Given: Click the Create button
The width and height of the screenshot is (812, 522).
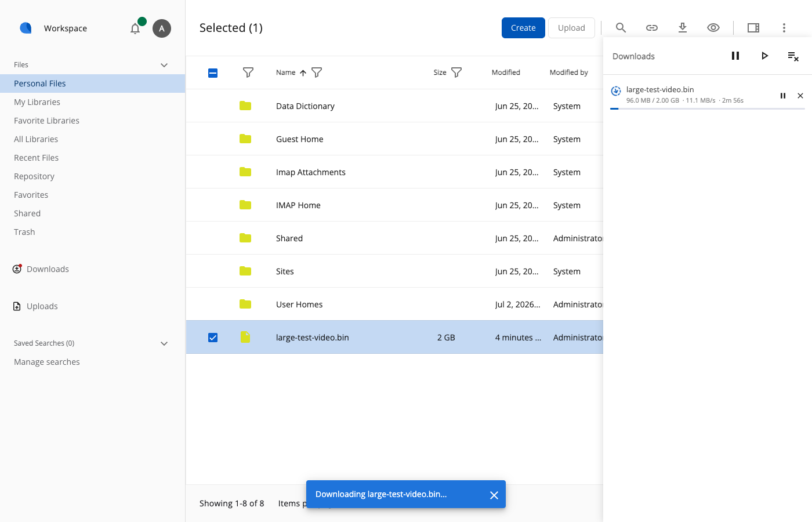Looking at the screenshot, I should (523, 28).
